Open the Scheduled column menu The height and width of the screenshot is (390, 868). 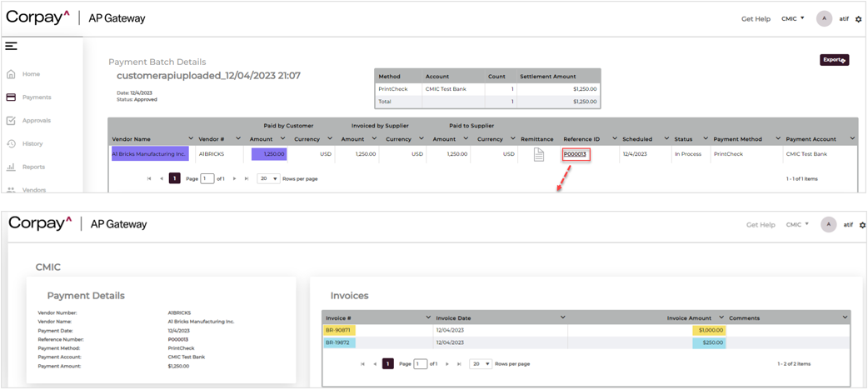[665, 138]
